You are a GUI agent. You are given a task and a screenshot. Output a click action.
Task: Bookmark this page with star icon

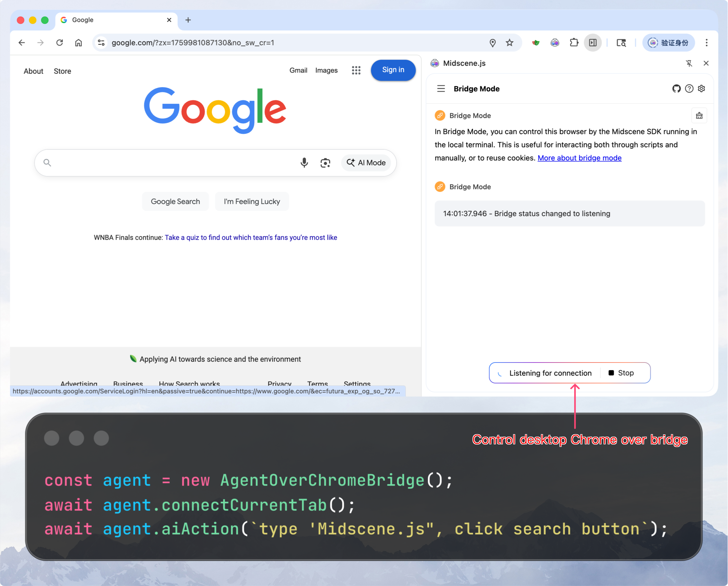tap(509, 42)
